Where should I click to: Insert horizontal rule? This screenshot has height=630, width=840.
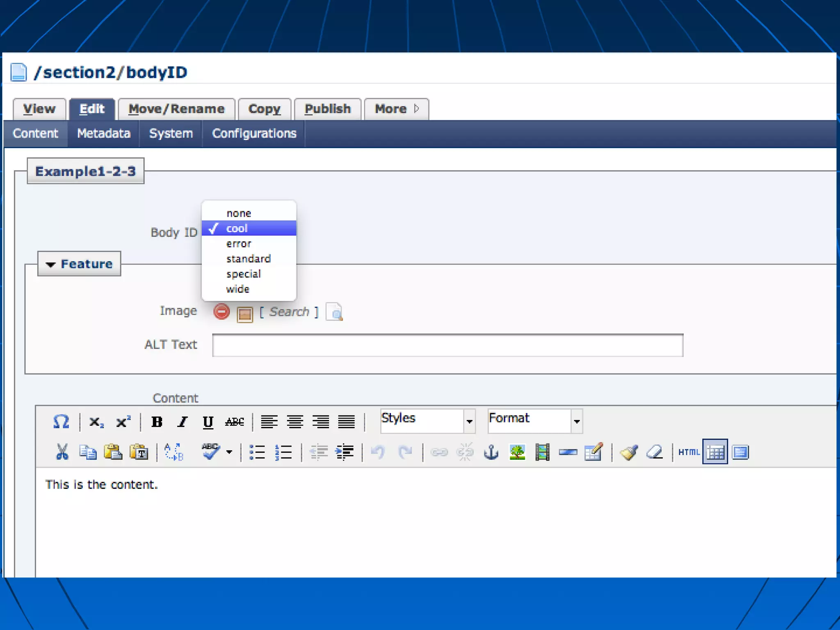coord(568,452)
